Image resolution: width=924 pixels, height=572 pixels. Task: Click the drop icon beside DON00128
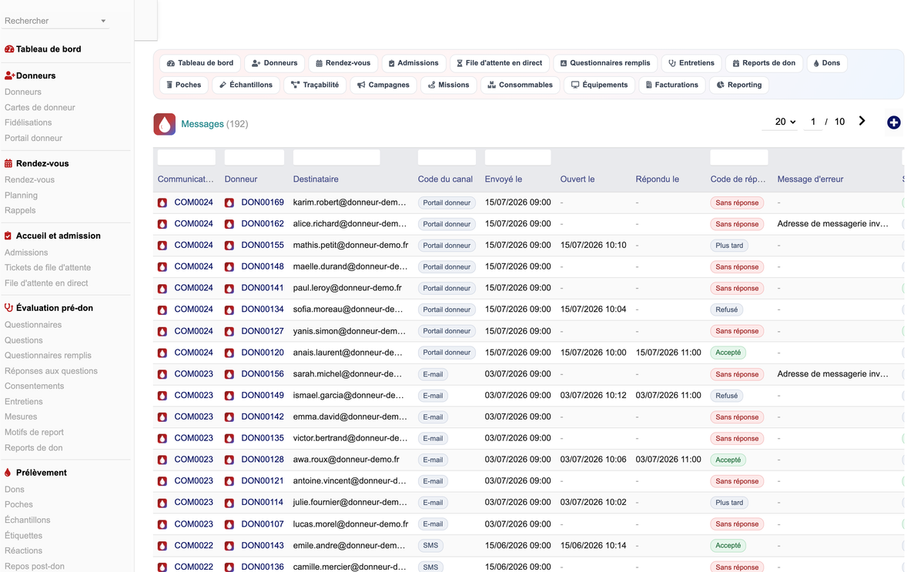point(229,460)
